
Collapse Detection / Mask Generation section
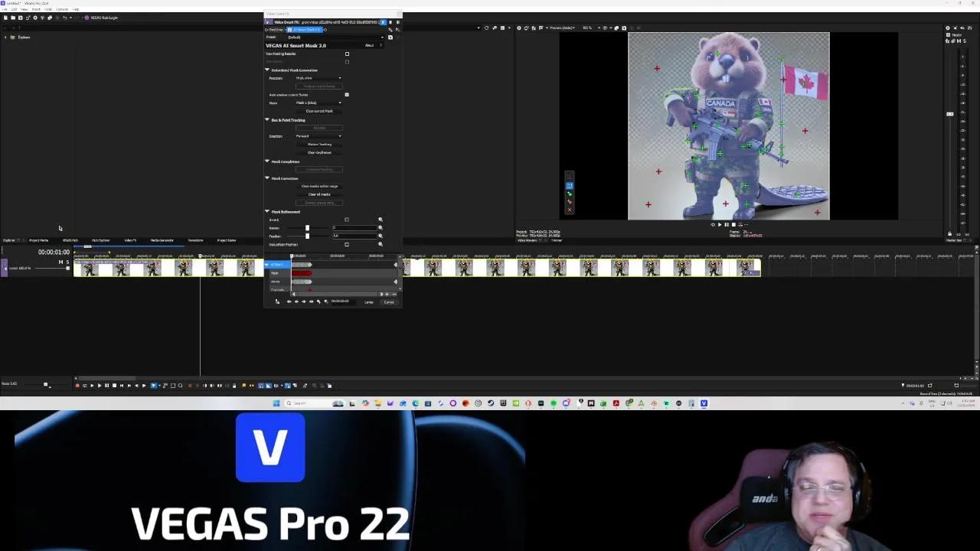267,70
